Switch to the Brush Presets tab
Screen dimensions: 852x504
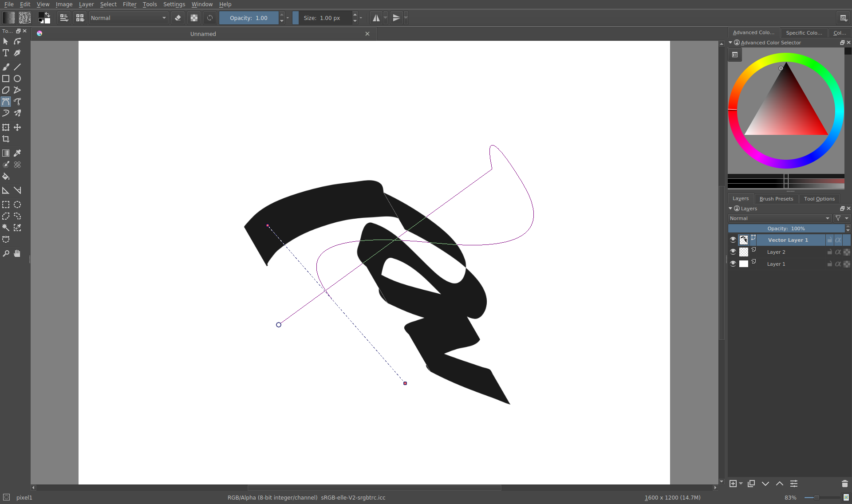(x=776, y=198)
